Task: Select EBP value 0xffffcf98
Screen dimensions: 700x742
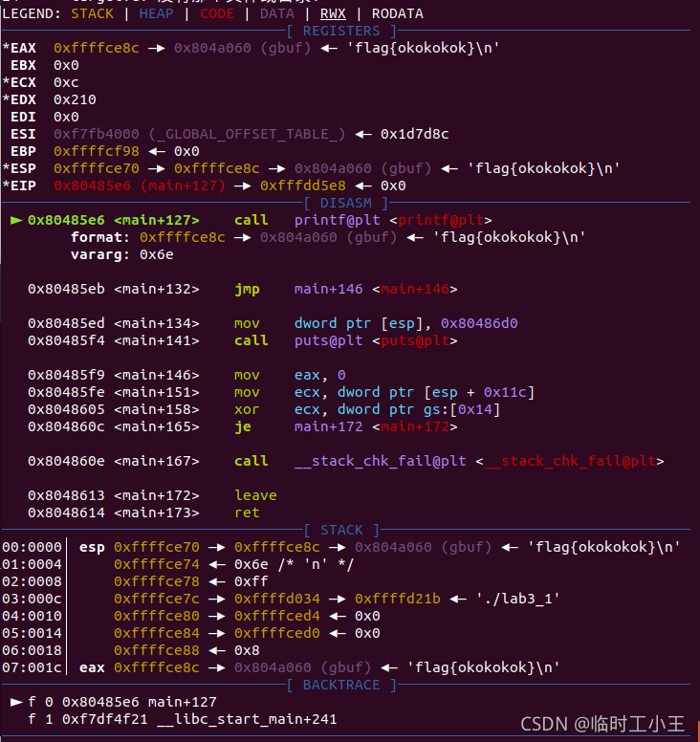Action: [97, 151]
